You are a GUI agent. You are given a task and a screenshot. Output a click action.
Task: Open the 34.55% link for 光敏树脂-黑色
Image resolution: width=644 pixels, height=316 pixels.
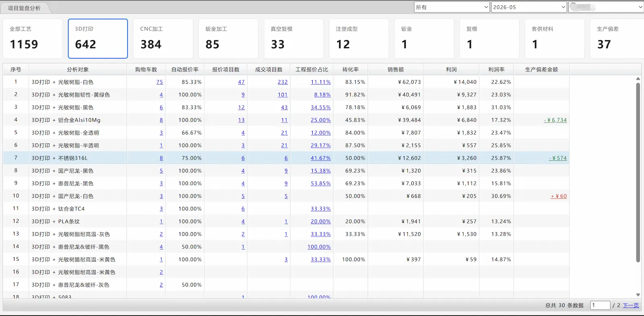(320, 107)
